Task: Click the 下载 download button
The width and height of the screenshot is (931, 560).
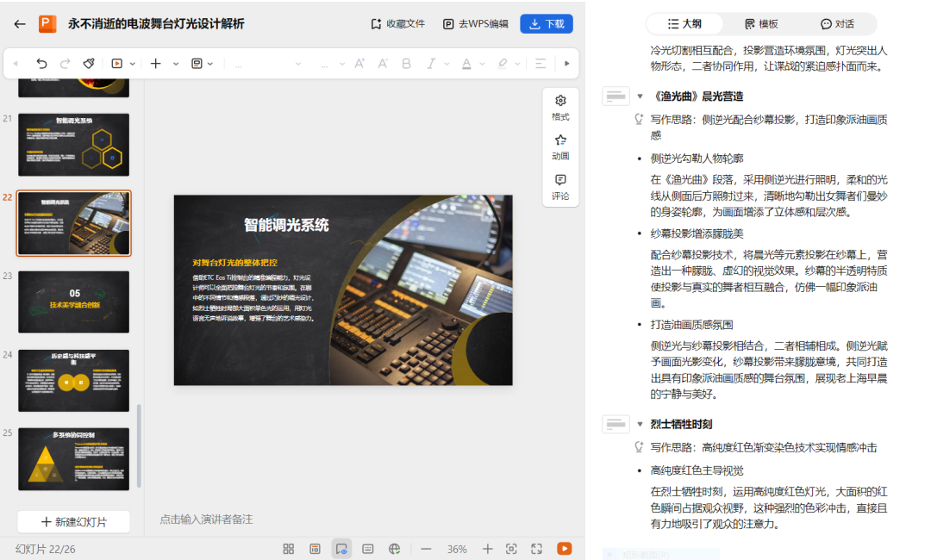Action: pyautogui.click(x=546, y=24)
